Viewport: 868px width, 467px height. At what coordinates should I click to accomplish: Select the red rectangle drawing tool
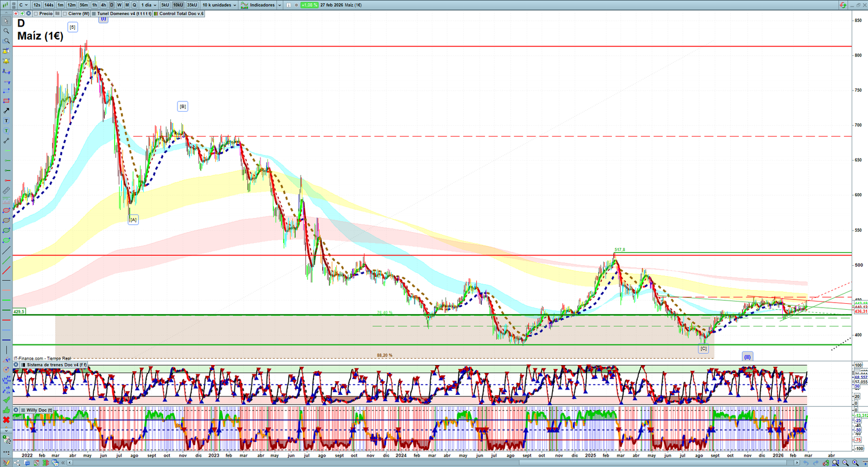[7, 101]
